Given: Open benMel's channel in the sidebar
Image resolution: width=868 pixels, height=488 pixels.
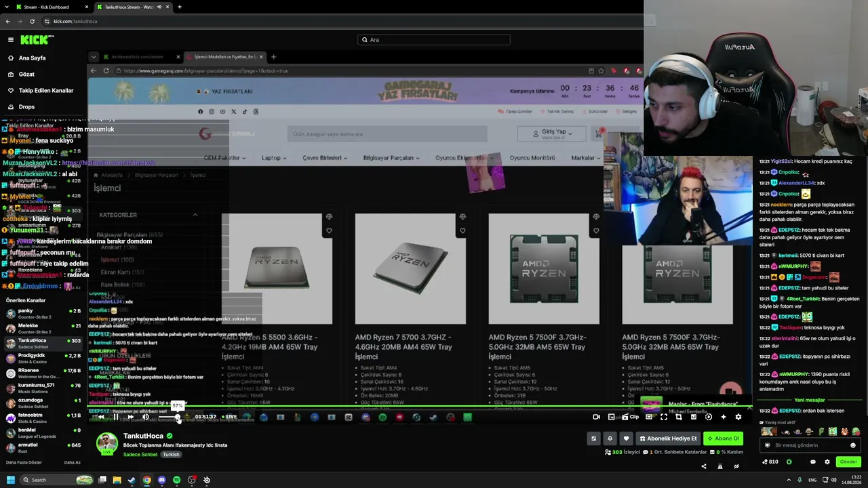Looking at the screenshot, I should pos(43,432).
